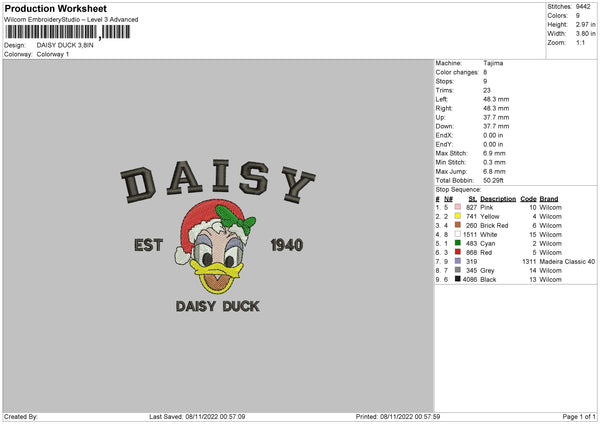Click the St. column header

click(x=473, y=199)
